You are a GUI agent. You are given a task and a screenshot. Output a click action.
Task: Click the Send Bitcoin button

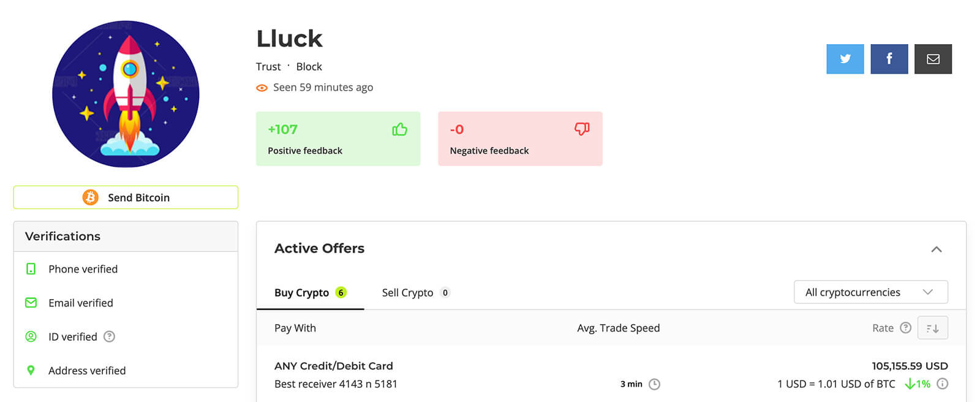tap(126, 197)
